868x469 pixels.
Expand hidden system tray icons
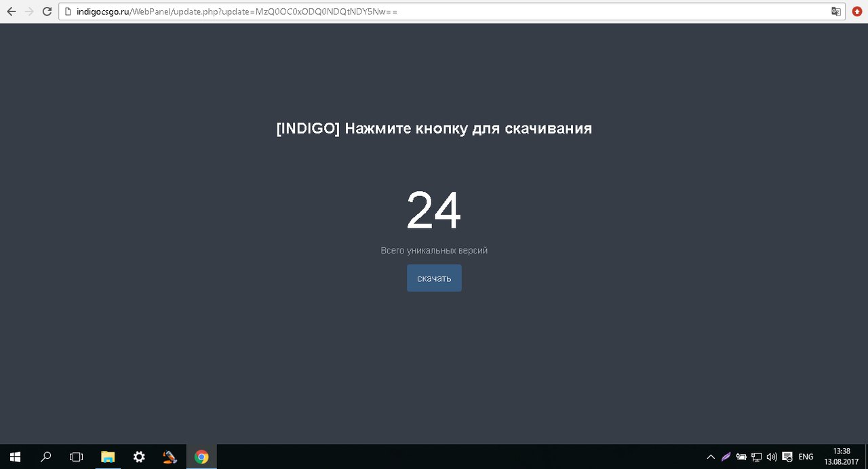pos(711,457)
